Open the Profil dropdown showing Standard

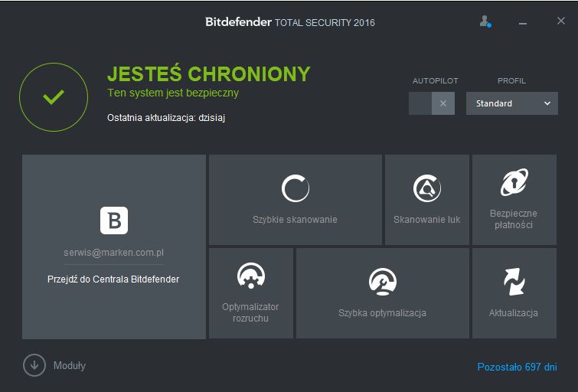512,103
